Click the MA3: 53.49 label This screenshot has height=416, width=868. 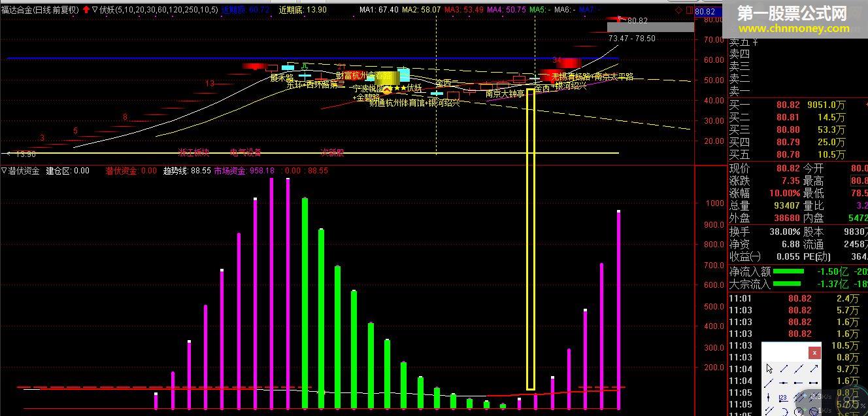pos(464,10)
